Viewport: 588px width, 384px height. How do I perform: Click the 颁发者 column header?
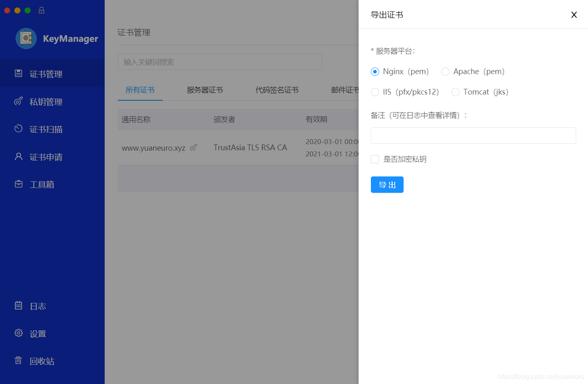(224, 120)
